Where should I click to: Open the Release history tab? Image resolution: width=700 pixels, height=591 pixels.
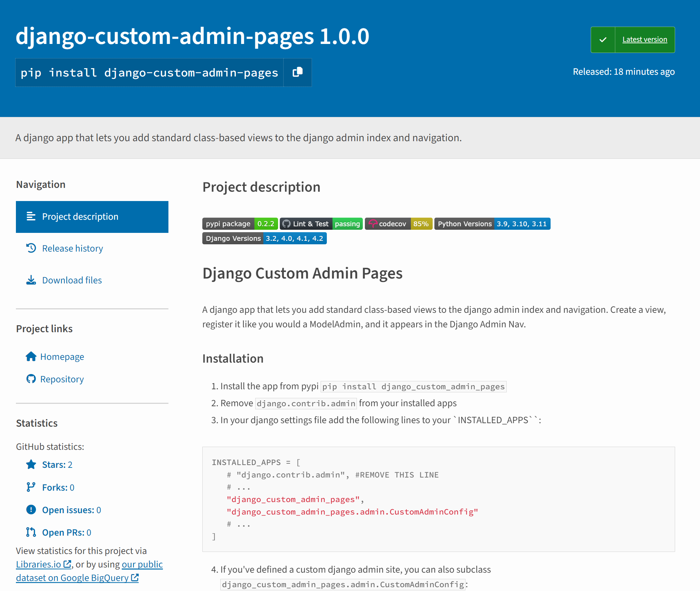(72, 248)
